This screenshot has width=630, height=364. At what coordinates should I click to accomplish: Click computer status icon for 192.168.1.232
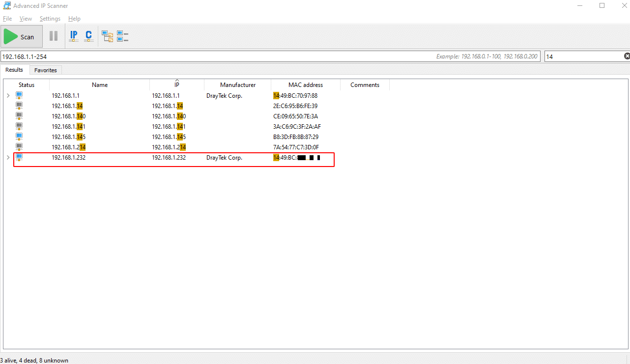point(19,157)
